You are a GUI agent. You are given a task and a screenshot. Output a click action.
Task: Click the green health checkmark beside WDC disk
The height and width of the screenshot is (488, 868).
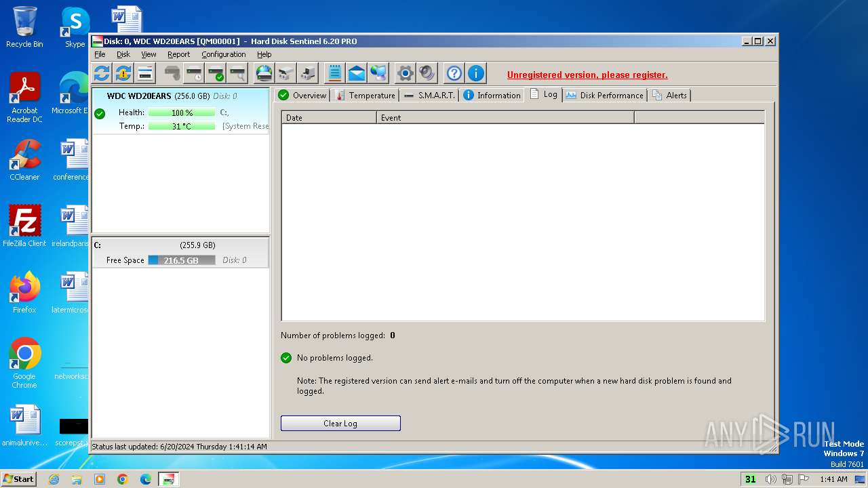click(100, 114)
